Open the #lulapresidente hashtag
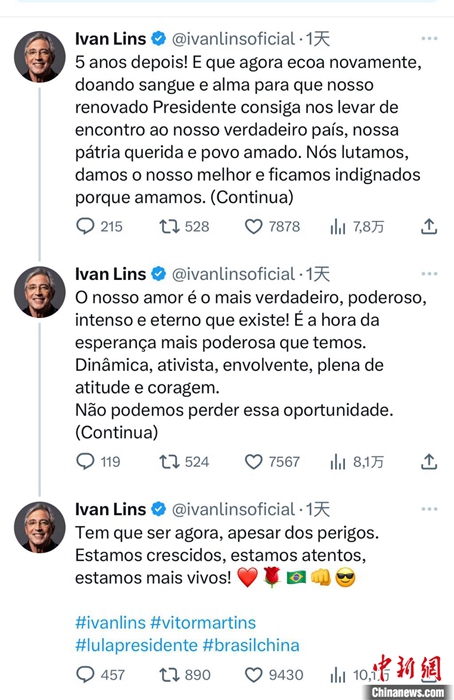This screenshot has width=454, height=700. [136, 645]
